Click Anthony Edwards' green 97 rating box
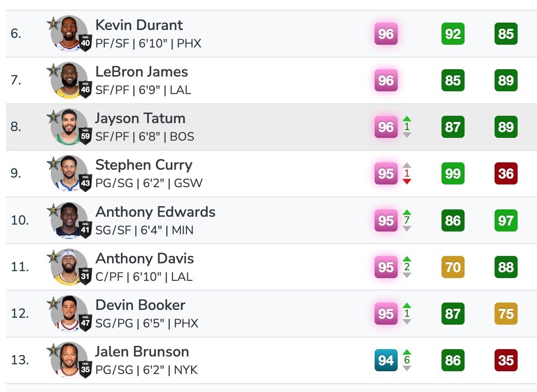The image size is (537, 392). tap(506, 220)
